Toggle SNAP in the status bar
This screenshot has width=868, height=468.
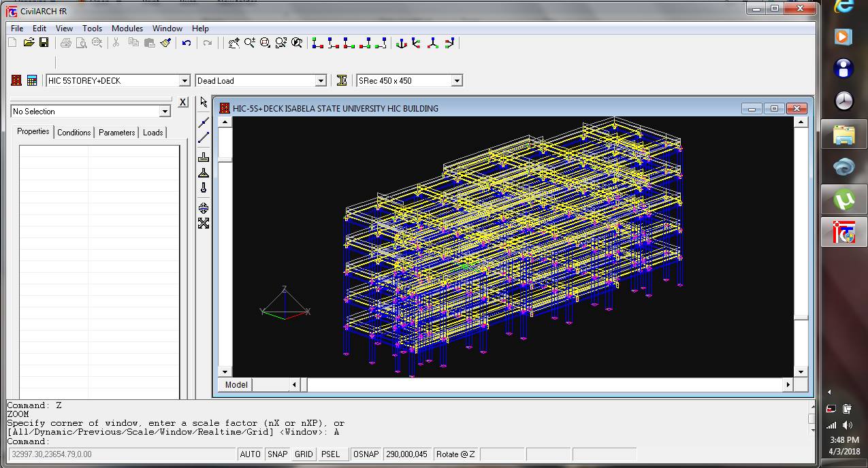pyautogui.click(x=277, y=454)
